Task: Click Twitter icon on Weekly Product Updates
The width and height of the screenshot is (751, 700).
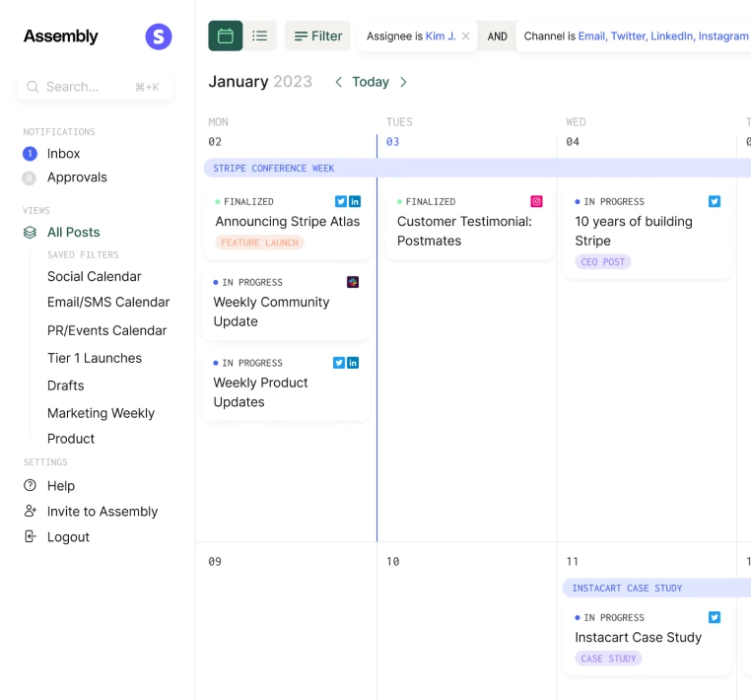Action: point(339,363)
